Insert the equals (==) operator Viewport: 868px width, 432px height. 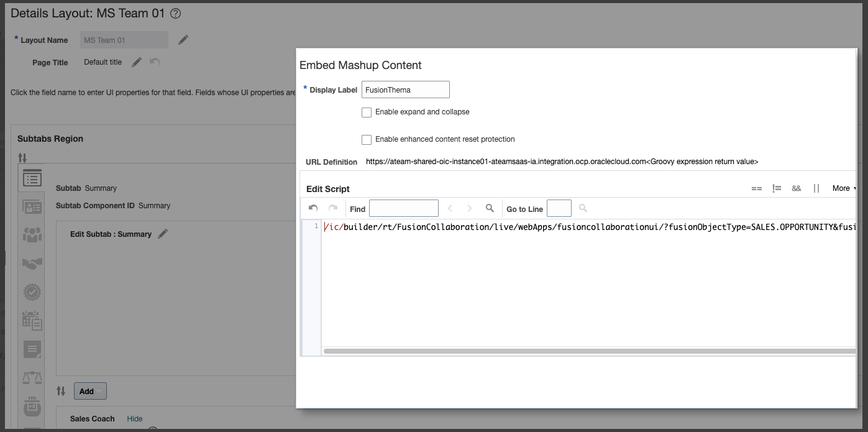(756, 188)
